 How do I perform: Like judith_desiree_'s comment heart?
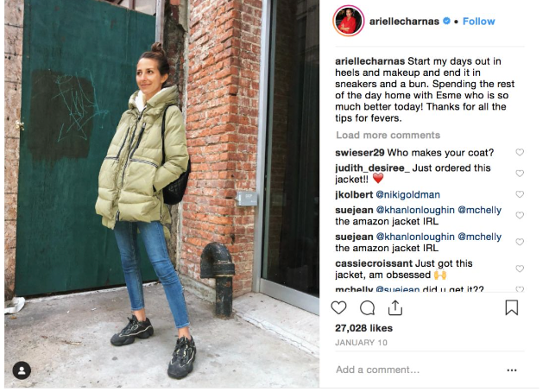click(520, 173)
